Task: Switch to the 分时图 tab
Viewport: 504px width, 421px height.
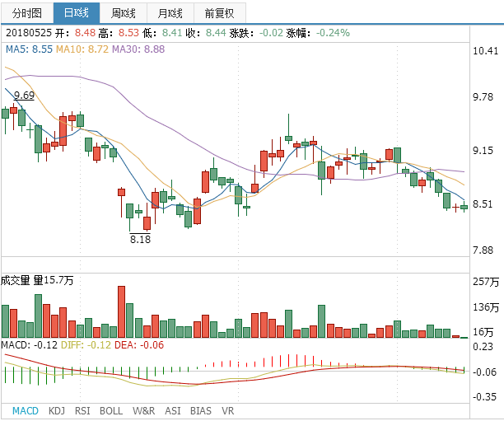Action: pos(27,13)
